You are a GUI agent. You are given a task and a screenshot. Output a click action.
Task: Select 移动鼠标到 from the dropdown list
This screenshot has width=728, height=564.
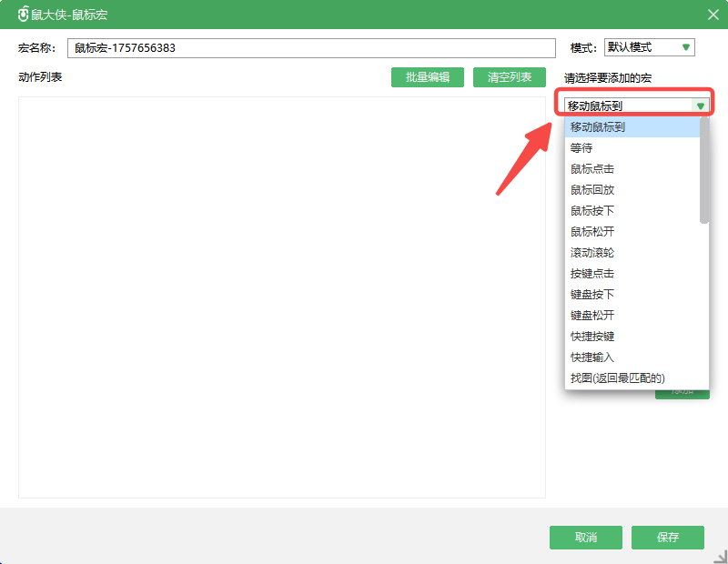click(598, 127)
